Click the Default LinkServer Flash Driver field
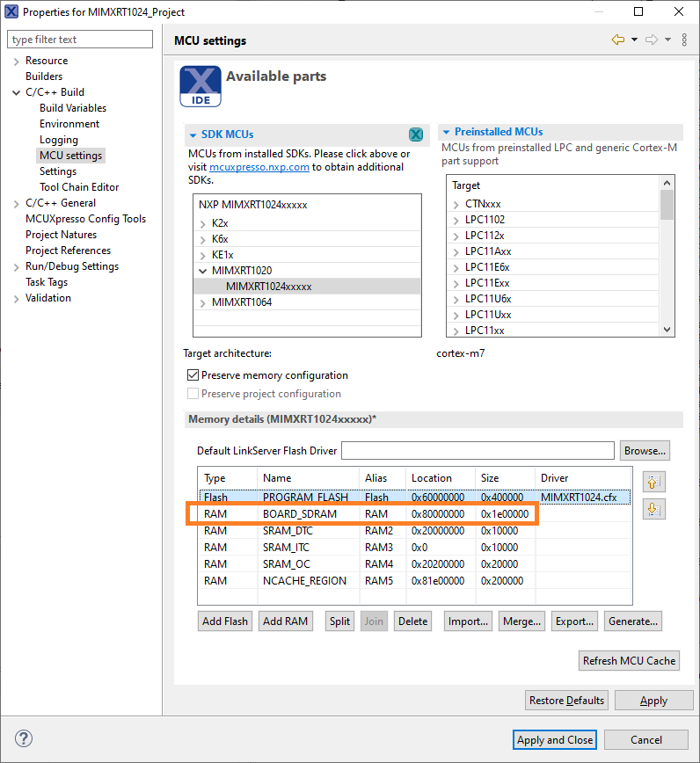Screen dimensions: 700x763 click(478, 451)
